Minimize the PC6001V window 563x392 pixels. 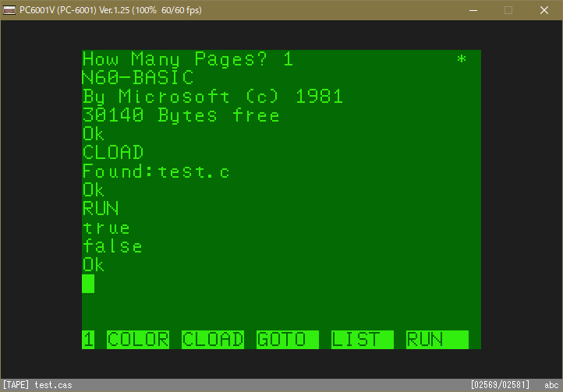473,10
